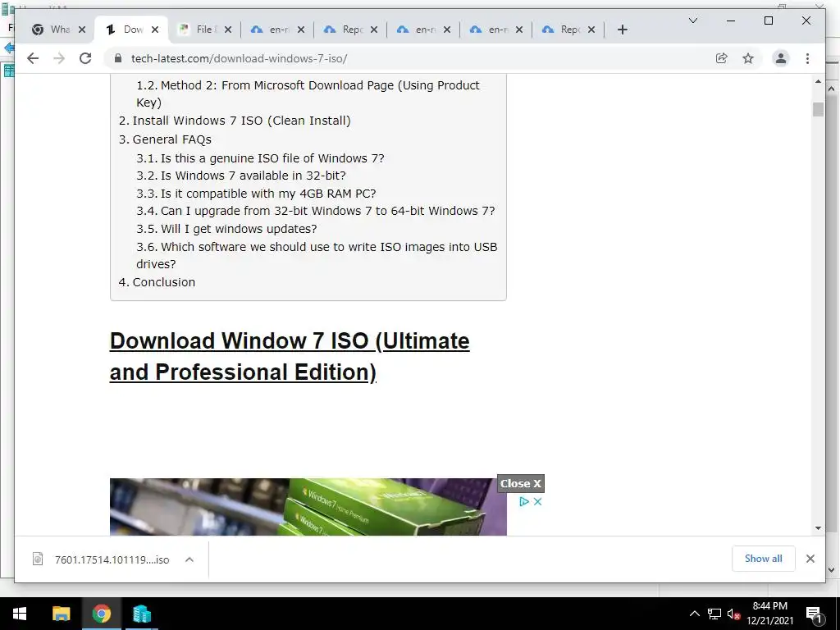
Task: Open 'Is it compatible with my 4GB RAM PC?'
Action: coord(256,194)
